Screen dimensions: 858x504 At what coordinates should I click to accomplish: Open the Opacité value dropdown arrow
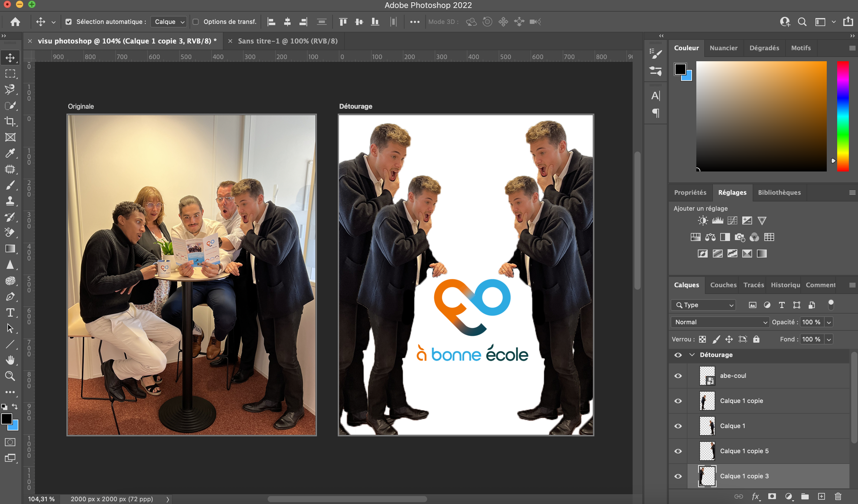click(829, 322)
